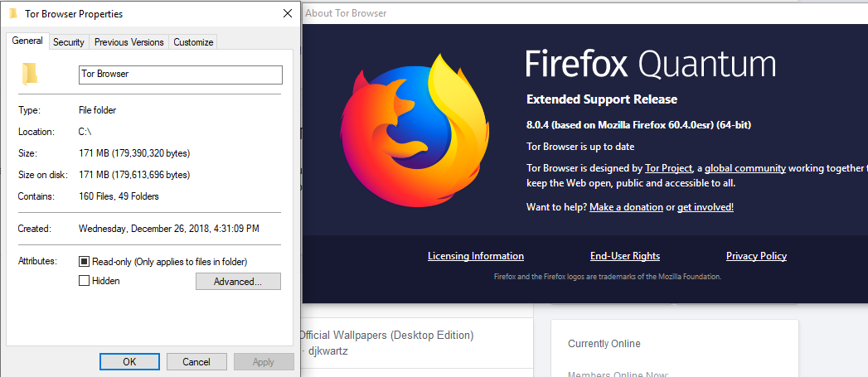The width and height of the screenshot is (868, 377).
Task: Click the Official Wallpapers (Desktop Edition) title
Action: pos(386,335)
